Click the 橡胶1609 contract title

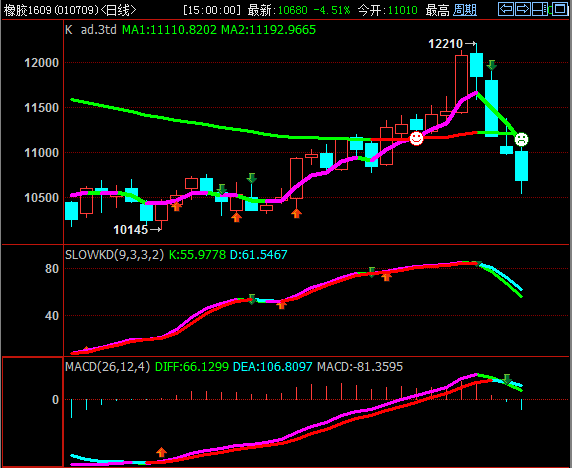(x=27, y=10)
